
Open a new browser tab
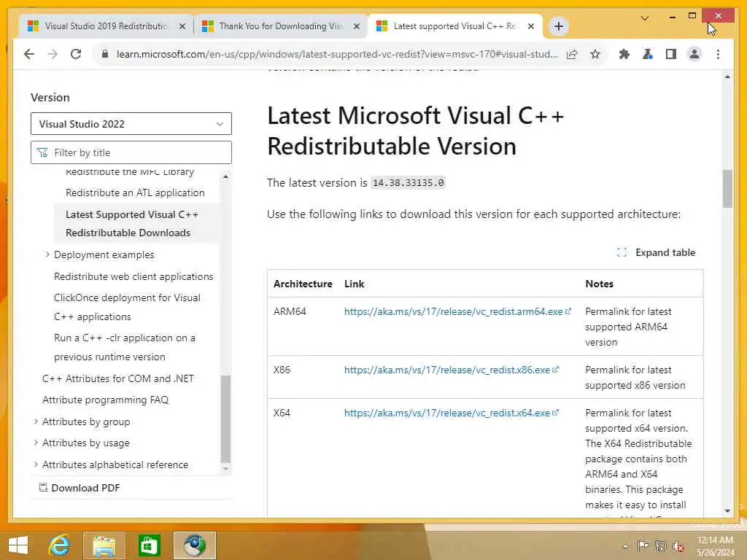[x=559, y=26]
